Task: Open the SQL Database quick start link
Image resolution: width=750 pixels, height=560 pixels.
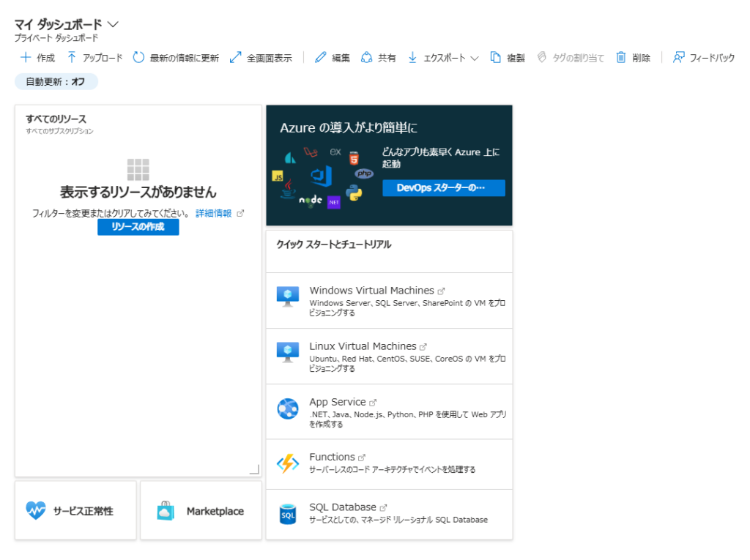Action: point(343,507)
